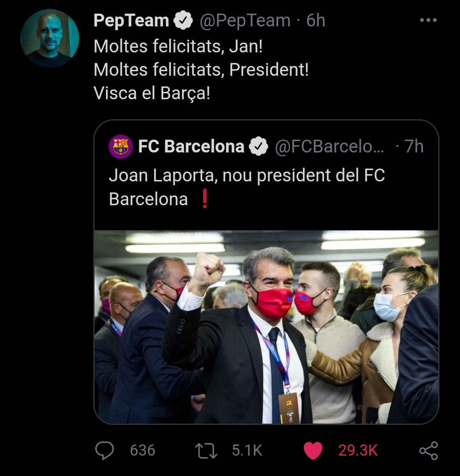View the quoted tweet's celebration photo
Image resolution: width=460 pixels, height=476 pixels.
click(x=266, y=327)
